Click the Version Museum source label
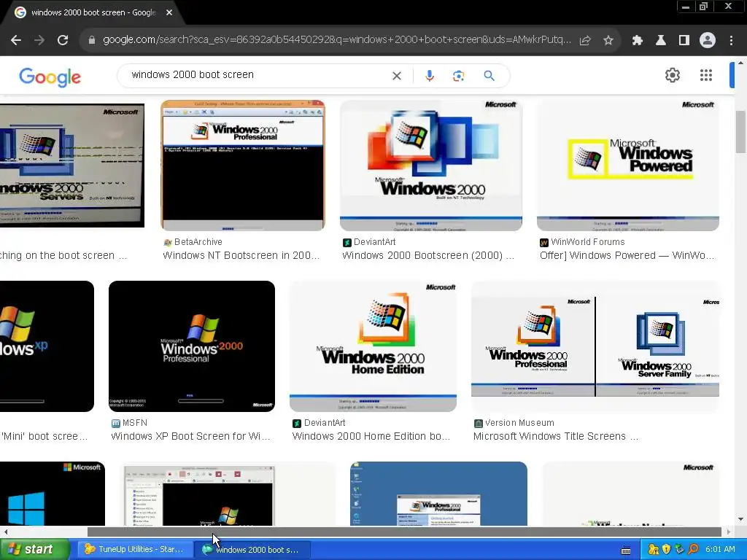747x560 pixels. point(519,423)
